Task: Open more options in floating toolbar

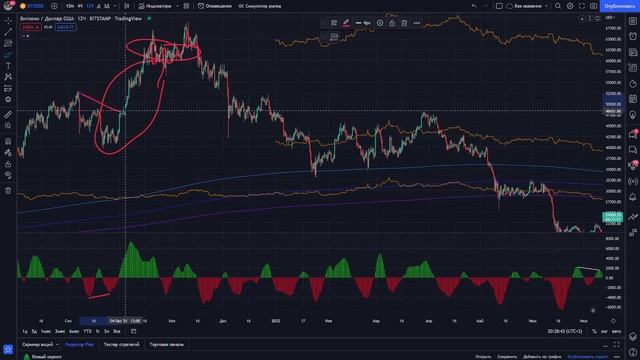Action: [x=416, y=23]
